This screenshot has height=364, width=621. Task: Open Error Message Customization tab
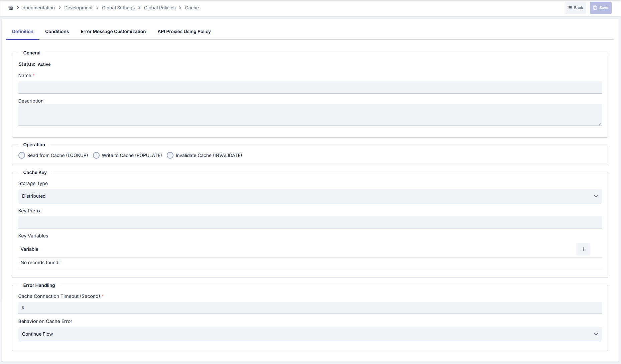[113, 31]
